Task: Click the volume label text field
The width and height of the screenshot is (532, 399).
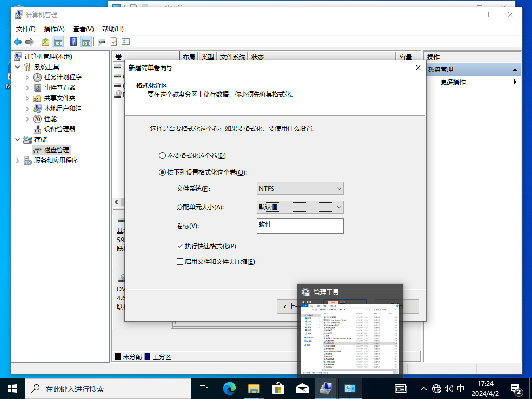Action: click(x=300, y=225)
